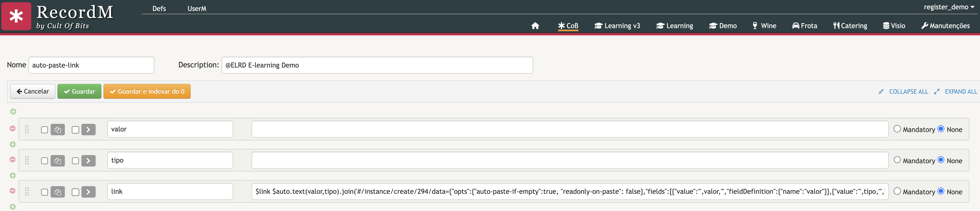
Task: Remove the link field with the minus icon
Action: (13, 191)
